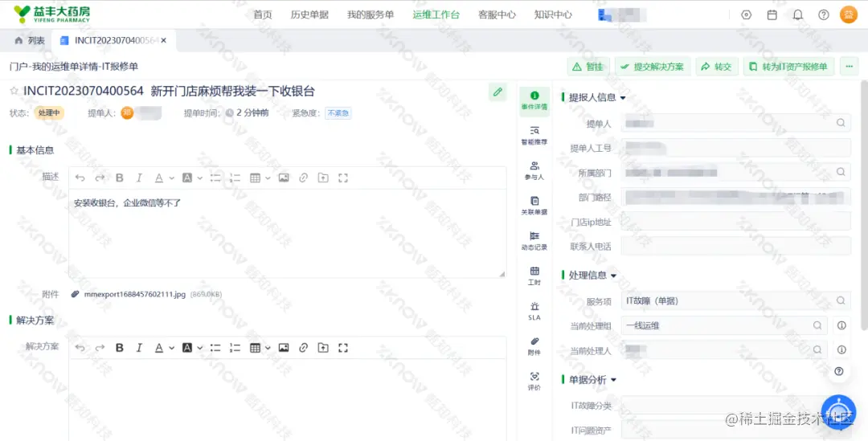Open the floating assistant robot button
The height and width of the screenshot is (441, 868).
pyautogui.click(x=838, y=412)
